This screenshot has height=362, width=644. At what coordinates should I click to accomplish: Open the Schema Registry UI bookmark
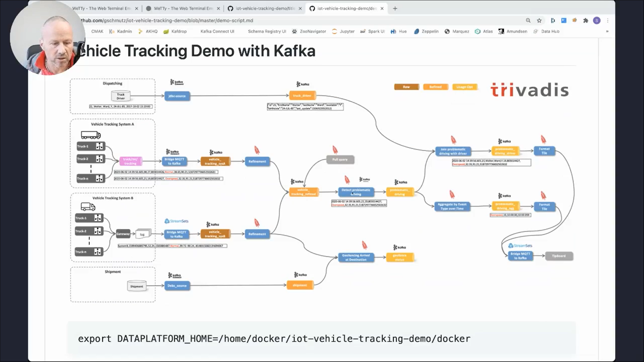pos(267,32)
